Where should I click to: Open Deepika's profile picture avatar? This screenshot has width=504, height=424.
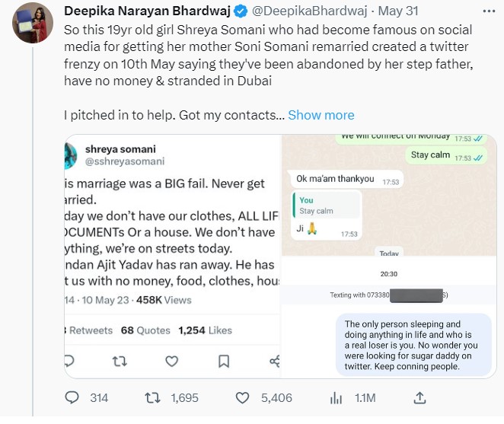pyautogui.click(x=31, y=27)
